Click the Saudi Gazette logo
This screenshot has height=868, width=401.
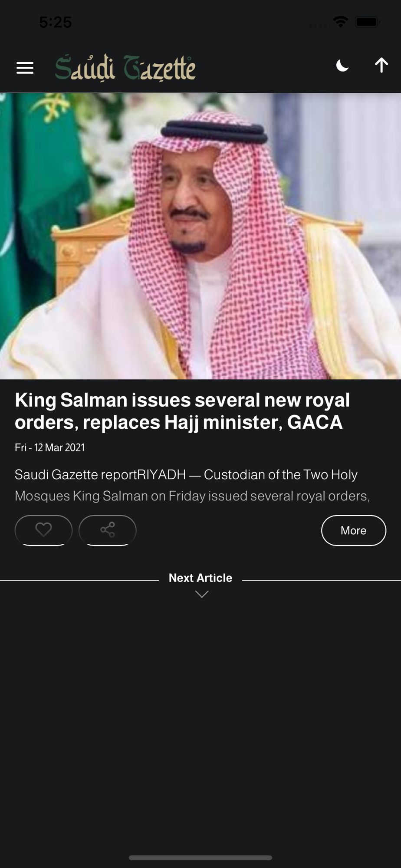(x=125, y=68)
